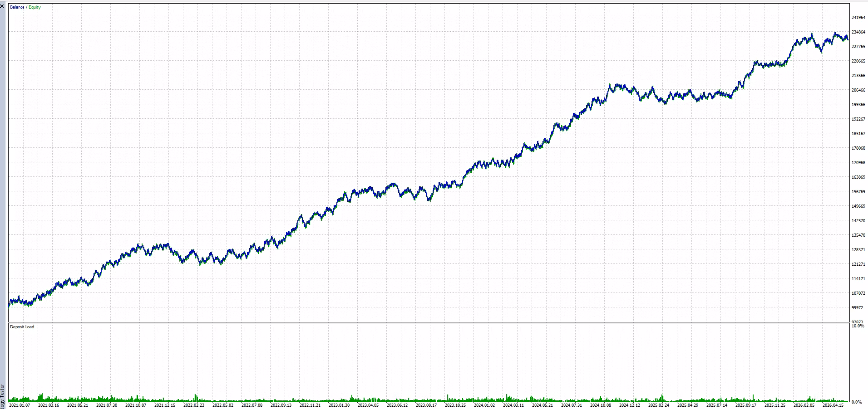
Task: Click the 2022.07.08 date on the time axis
Action: pos(252,406)
